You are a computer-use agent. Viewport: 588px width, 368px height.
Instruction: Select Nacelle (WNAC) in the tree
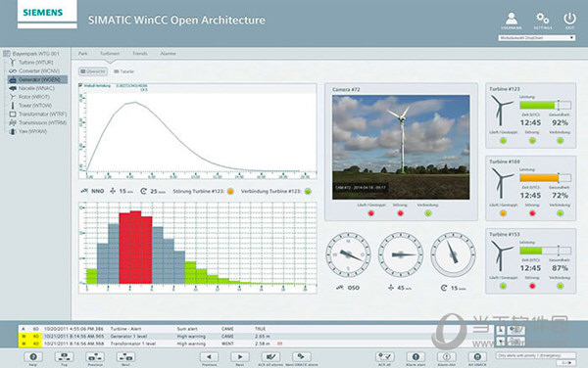[36, 88]
